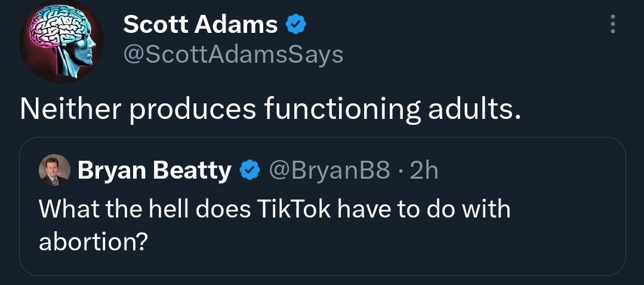
Task: Open the Scott Adams display name
Action: 201,24
